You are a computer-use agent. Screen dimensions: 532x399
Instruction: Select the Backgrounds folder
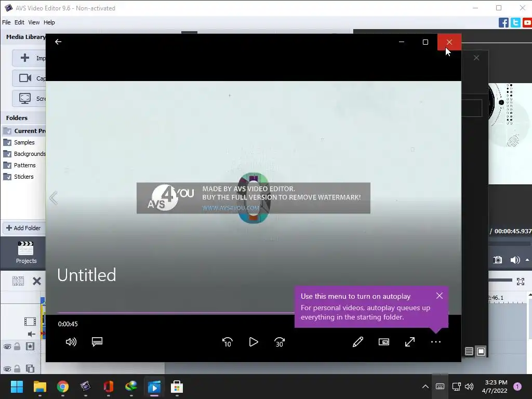[24, 154]
